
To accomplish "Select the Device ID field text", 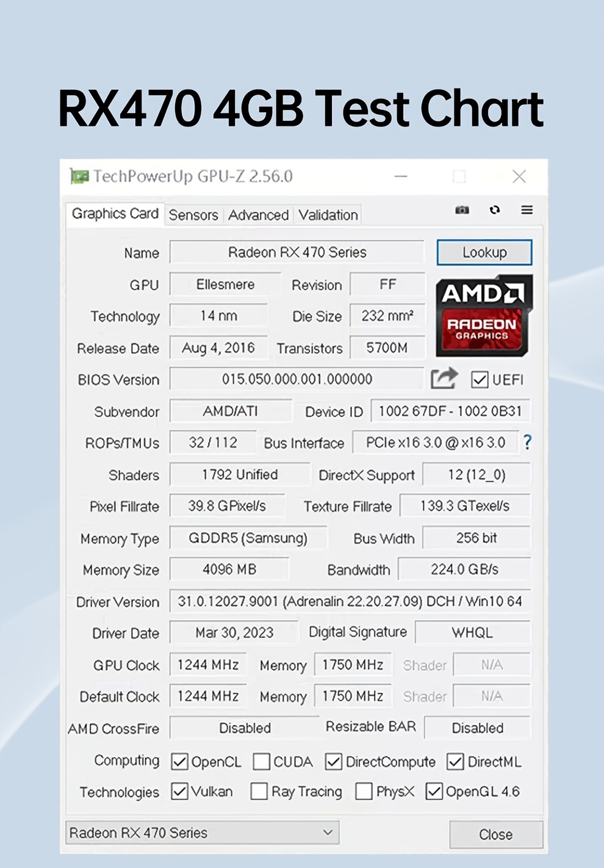I will 451,411.
